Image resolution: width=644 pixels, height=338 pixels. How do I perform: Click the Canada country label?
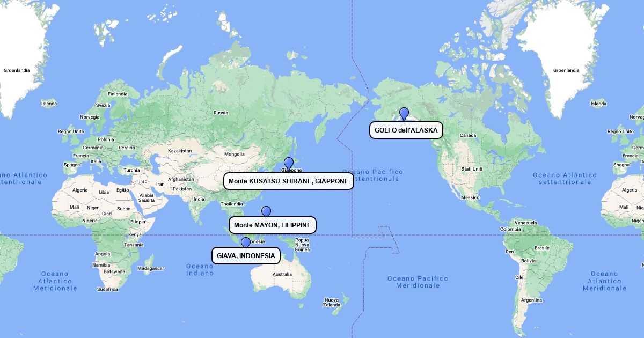[x=468, y=135]
